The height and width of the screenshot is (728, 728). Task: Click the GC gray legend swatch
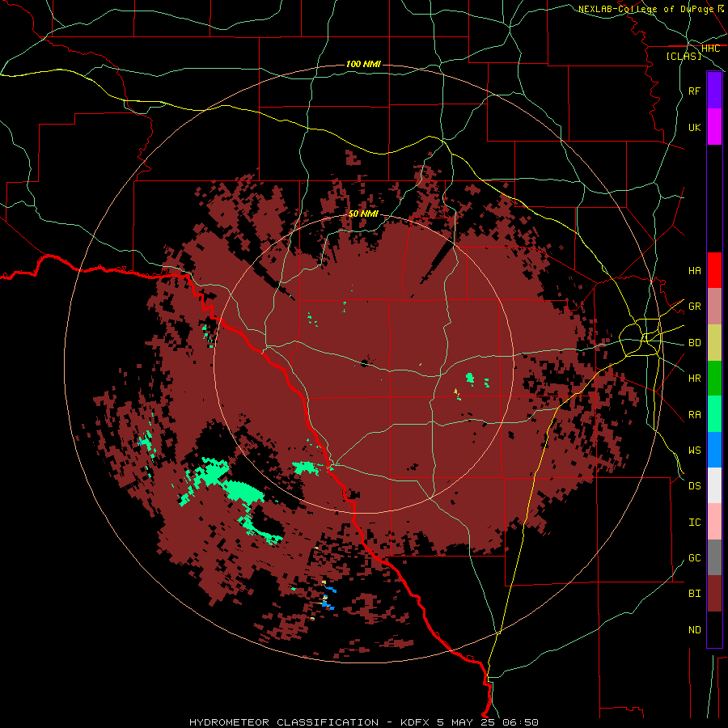(714, 557)
